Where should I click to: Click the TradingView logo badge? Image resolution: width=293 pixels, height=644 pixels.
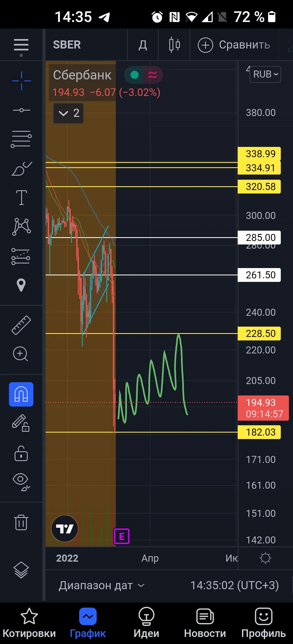[x=65, y=529]
